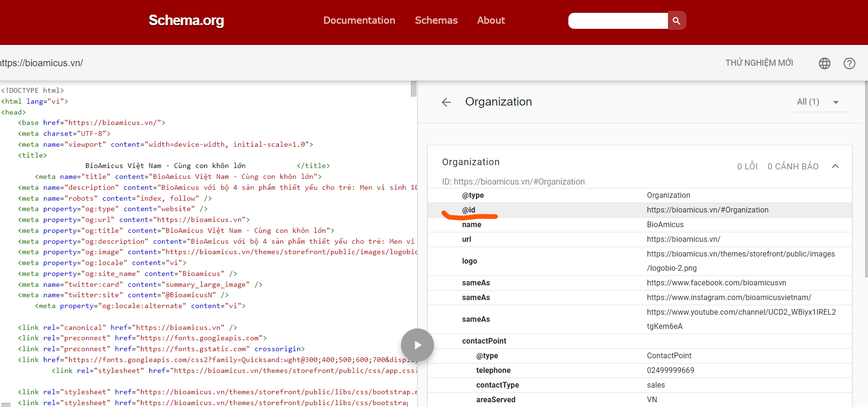This screenshot has height=407, width=868.
Task: Click the twitter:card meta tag line
Action: pyautogui.click(x=140, y=284)
